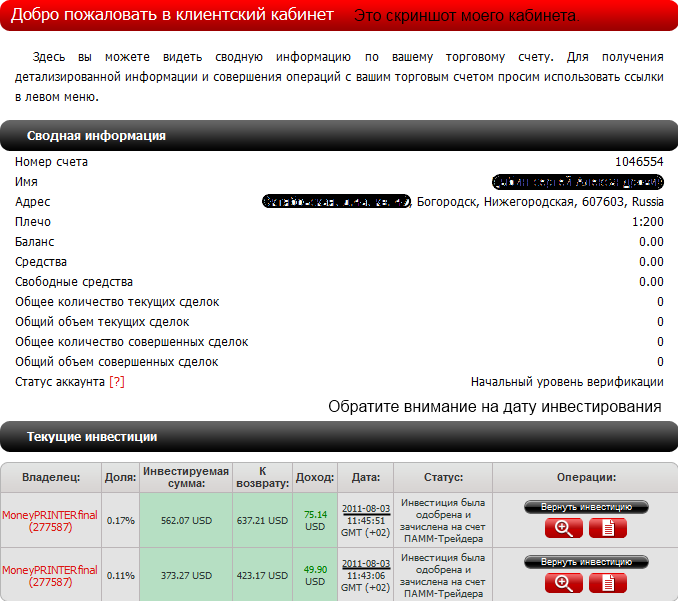The image size is (678, 601).
Task: Click magnifier icon for the 373.27 USD investment
Action: (563, 583)
